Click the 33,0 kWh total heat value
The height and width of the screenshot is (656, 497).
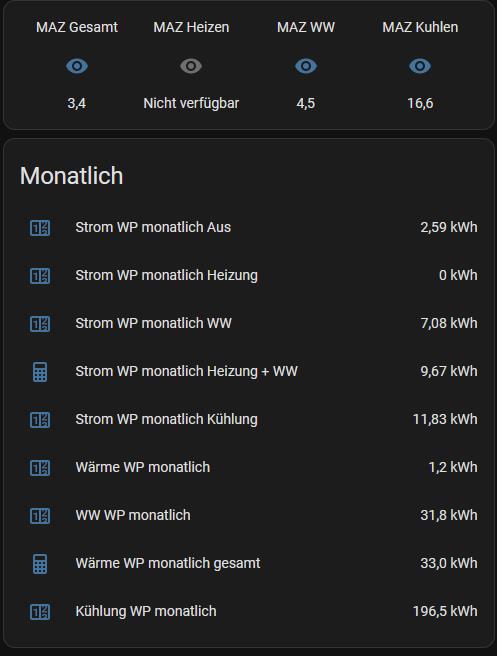coord(448,563)
